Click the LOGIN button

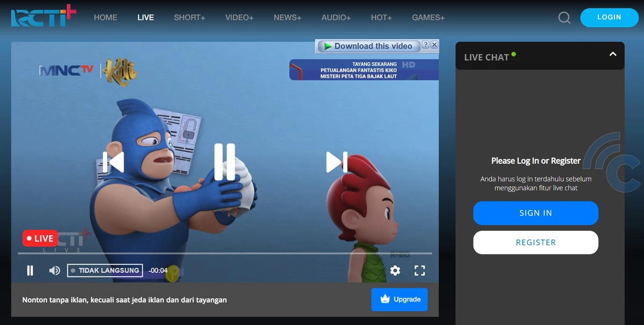[609, 17]
